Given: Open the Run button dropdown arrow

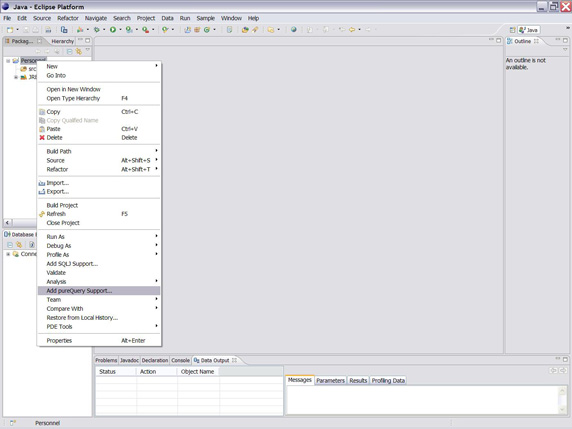Looking at the screenshot, I should (x=120, y=30).
